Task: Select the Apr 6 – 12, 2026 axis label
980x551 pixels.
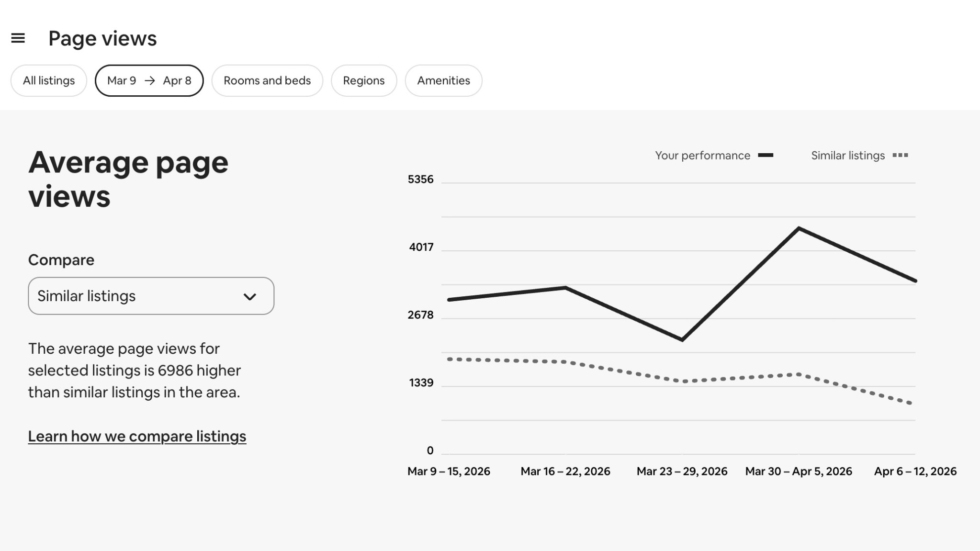Action: tap(915, 472)
